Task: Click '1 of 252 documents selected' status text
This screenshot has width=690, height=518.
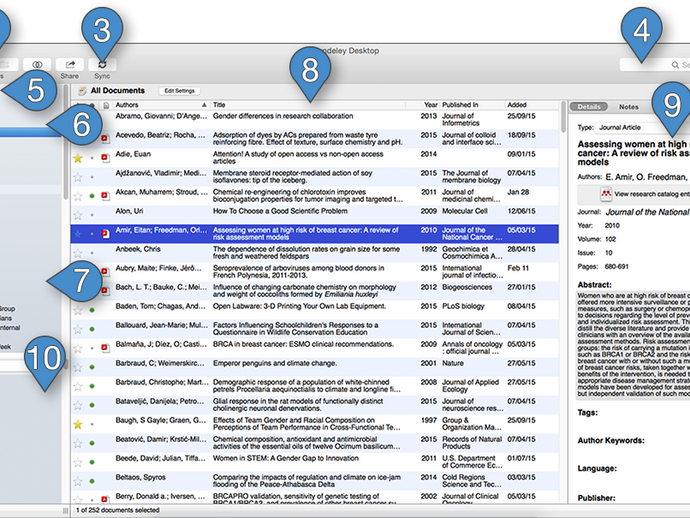Action: click(x=117, y=511)
